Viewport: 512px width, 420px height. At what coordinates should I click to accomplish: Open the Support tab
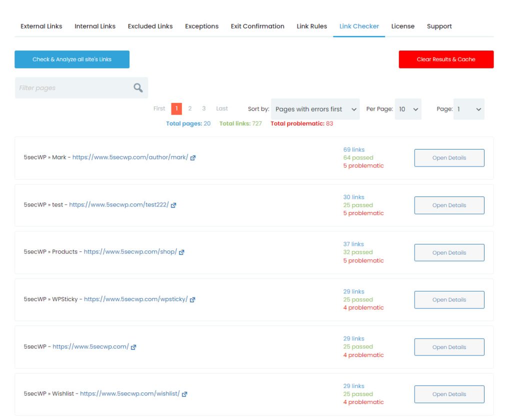pos(439,26)
